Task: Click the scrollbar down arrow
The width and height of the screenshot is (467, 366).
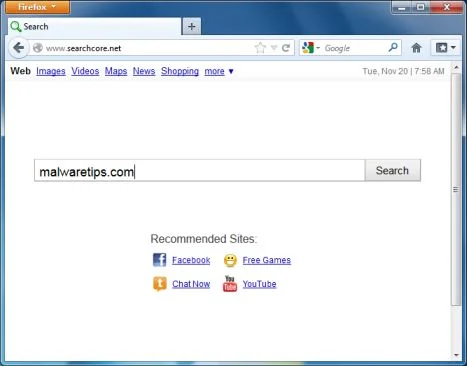Action: coord(456,355)
